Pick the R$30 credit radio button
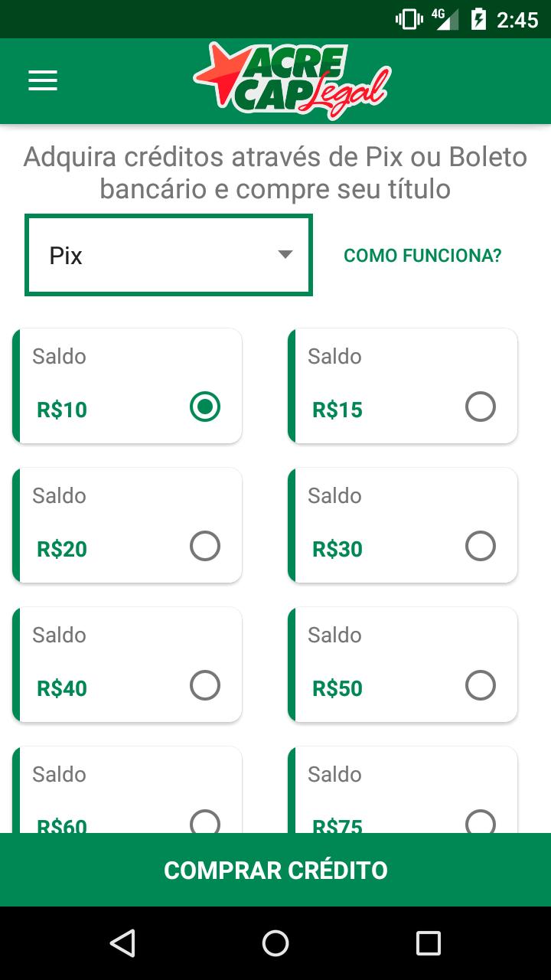Viewport: 551px width, 980px height. click(x=481, y=546)
